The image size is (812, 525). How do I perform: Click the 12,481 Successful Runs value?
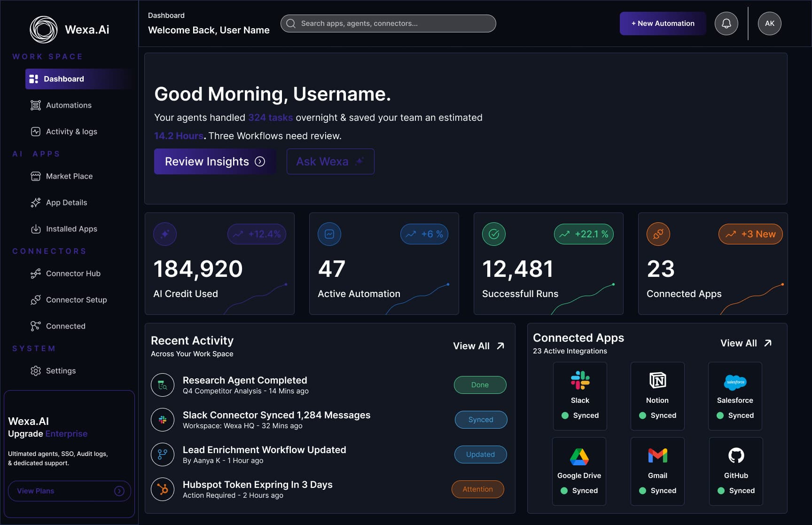(x=517, y=269)
